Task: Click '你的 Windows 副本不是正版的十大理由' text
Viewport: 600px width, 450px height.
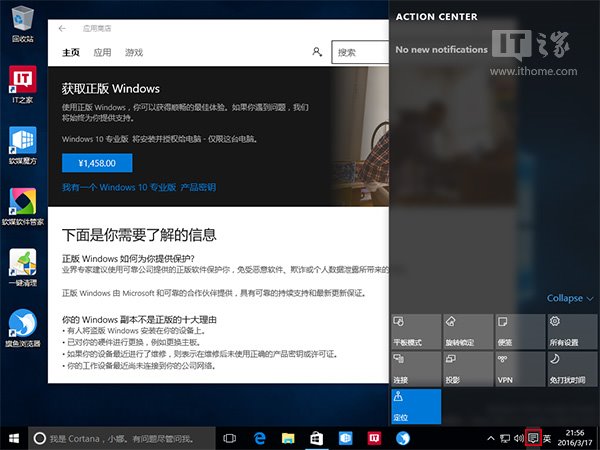Action: (139, 320)
